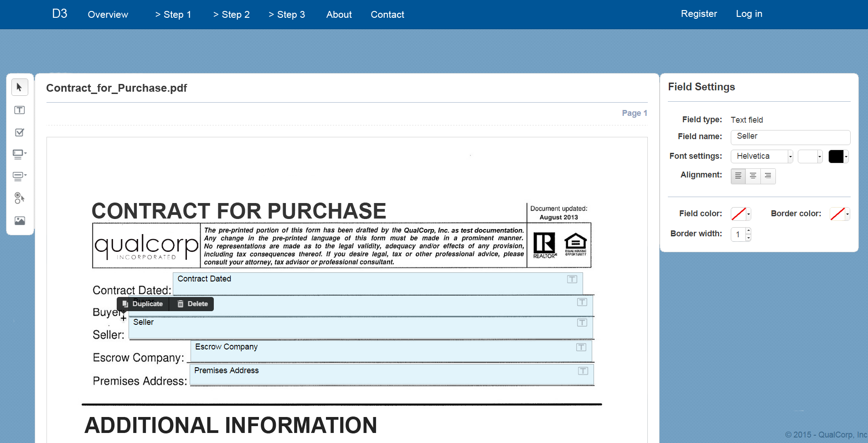Click the Realtor logo in the document

[545, 245]
